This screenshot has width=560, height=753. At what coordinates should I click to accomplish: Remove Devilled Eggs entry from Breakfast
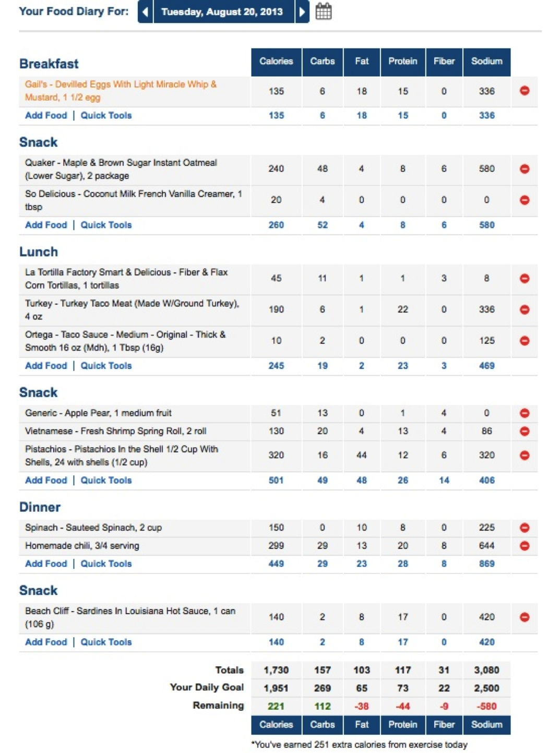coord(525,91)
